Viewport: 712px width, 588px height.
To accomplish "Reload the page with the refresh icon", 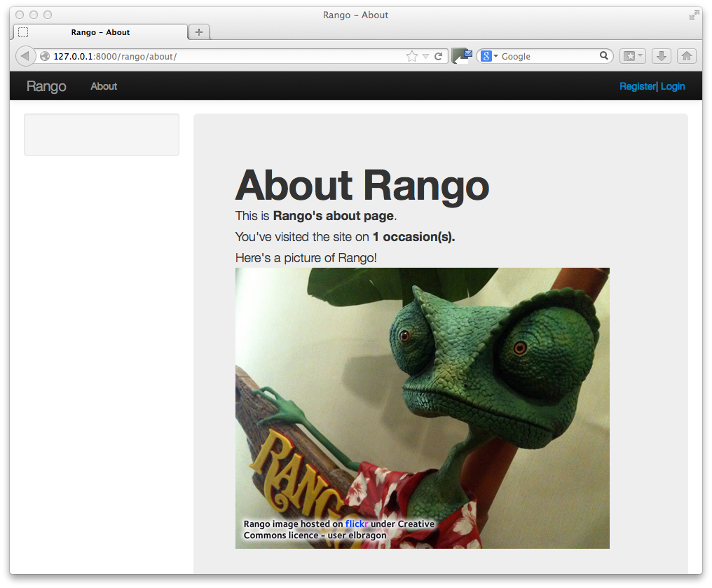I will click(x=438, y=56).
